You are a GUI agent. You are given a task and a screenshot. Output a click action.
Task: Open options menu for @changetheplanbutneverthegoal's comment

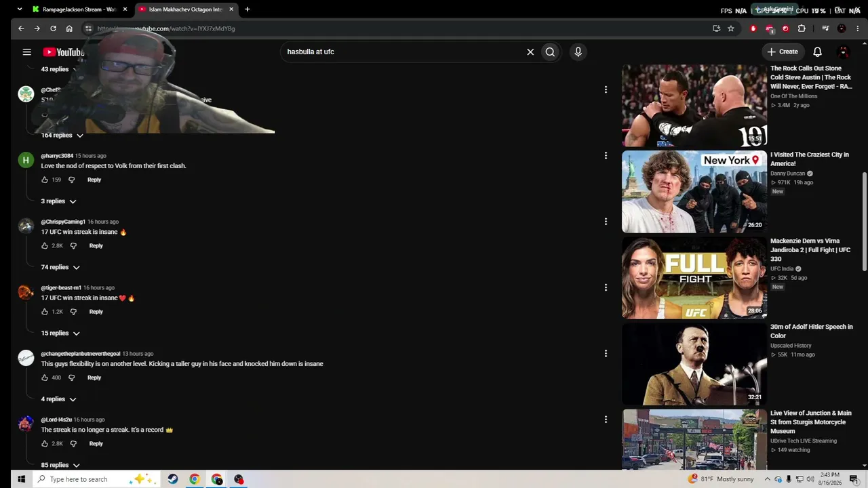pos(606,353)
